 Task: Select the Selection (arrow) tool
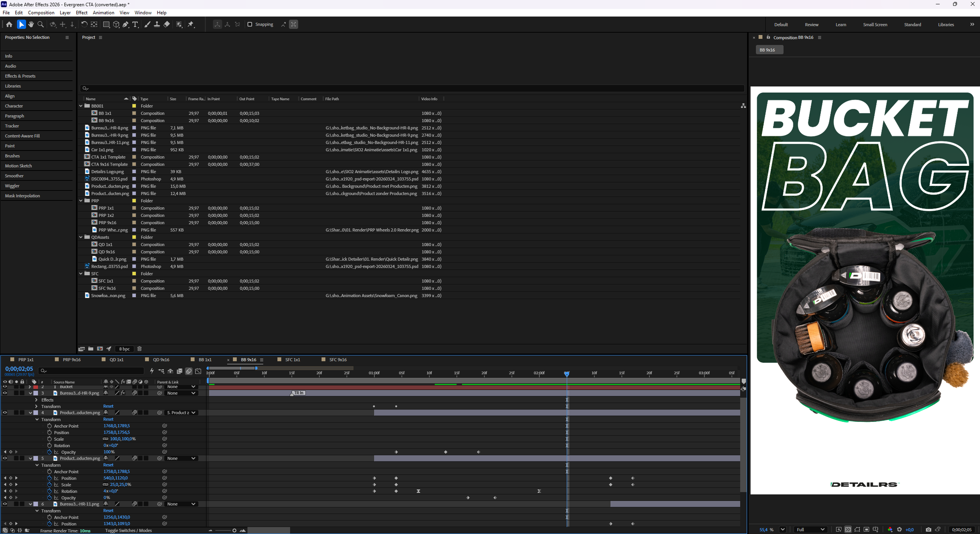tap(21, 24)
